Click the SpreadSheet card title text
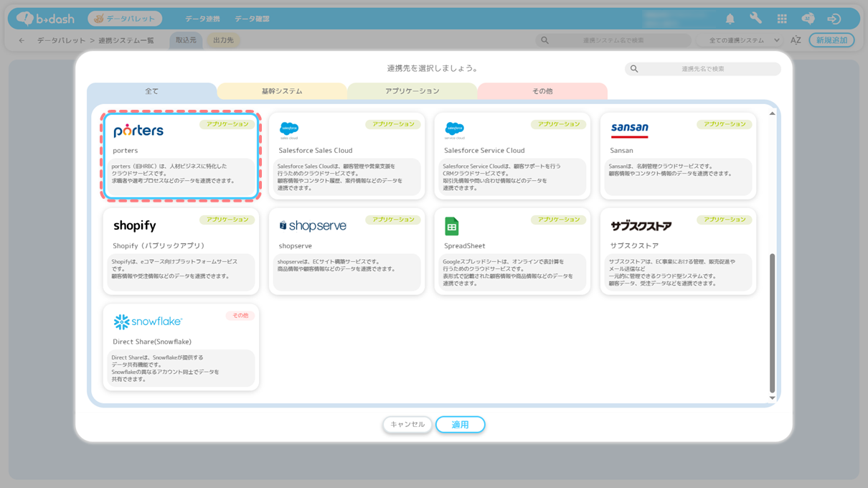Image resolution: width=868 pixels, height=488 pixels. tap(465, 245)
